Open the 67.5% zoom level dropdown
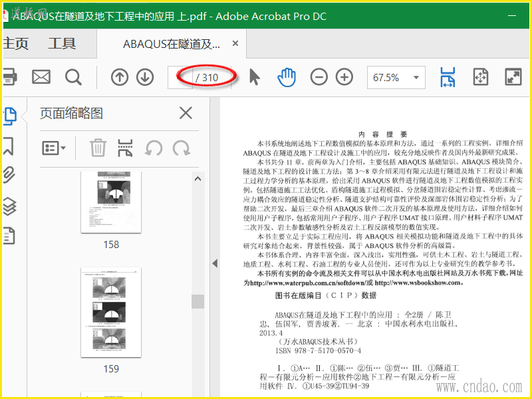532x399 pixels. [396, 78]
